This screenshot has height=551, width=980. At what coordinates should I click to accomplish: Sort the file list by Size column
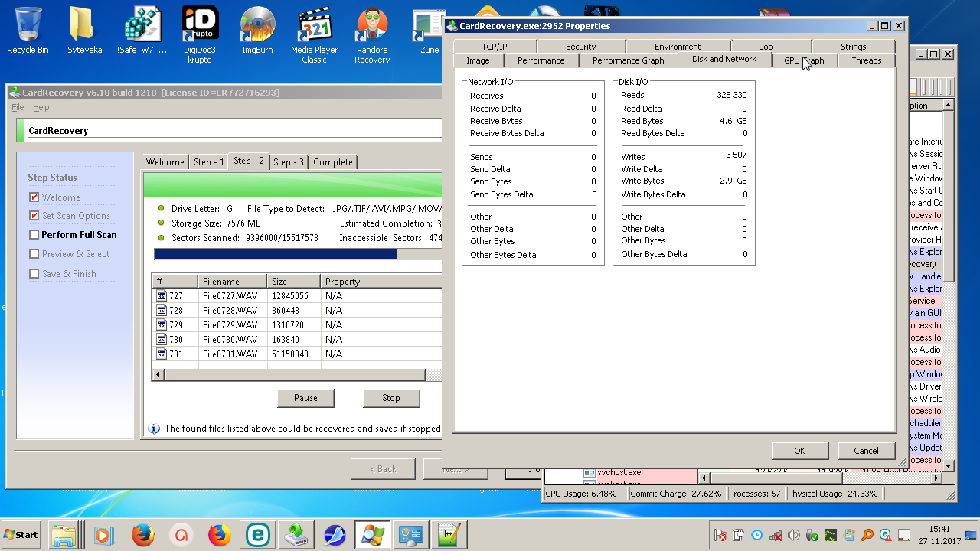coord(293,282)
